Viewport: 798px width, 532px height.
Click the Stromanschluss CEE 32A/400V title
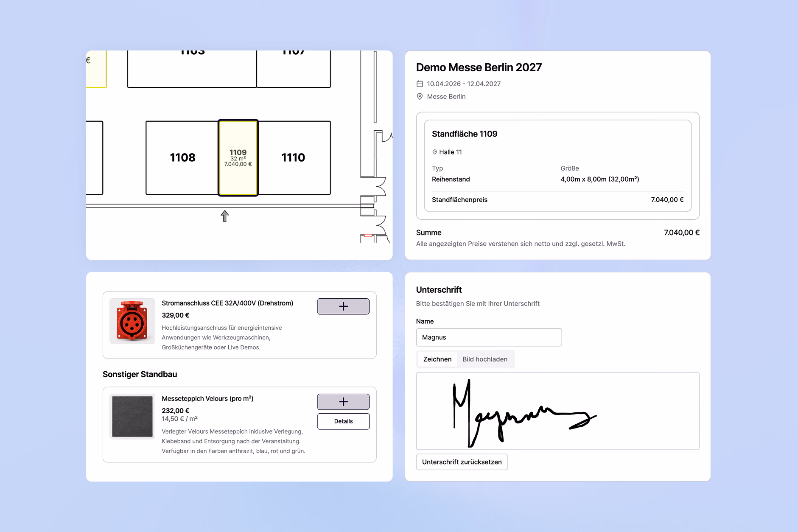click(x=227, y=303)
